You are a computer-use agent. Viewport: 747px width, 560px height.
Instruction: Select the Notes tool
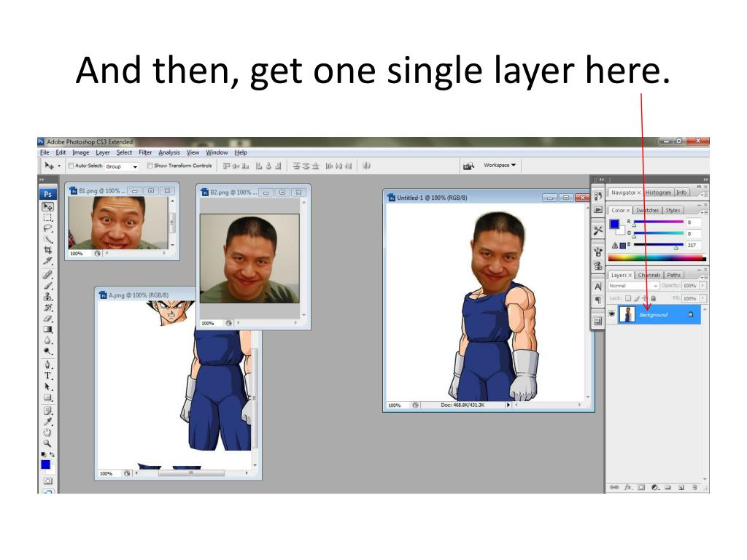pos(47,411)
